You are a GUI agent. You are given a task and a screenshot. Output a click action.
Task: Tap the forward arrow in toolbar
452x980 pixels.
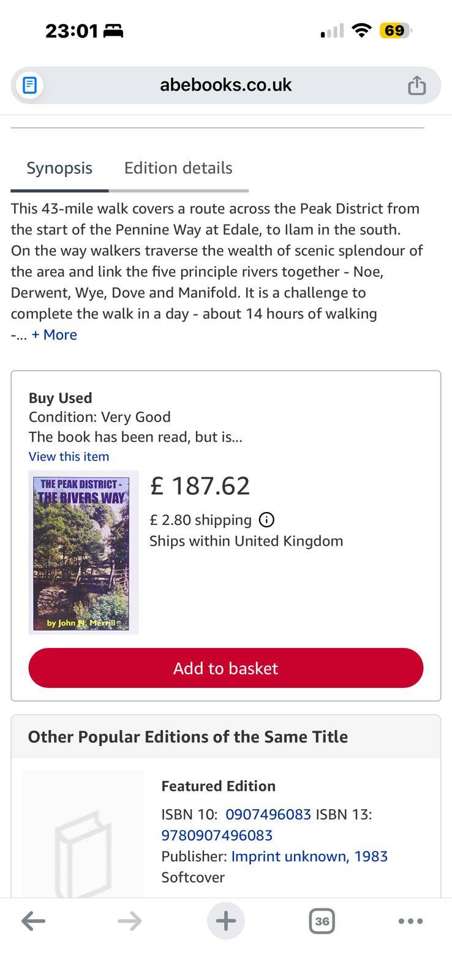point(130,921)
